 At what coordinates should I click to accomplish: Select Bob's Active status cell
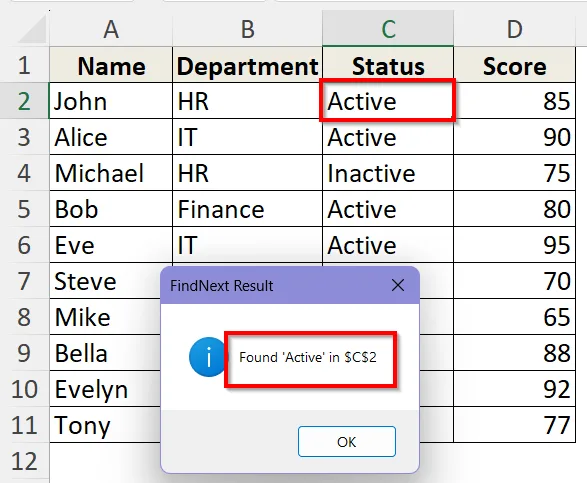pos(388,209)
